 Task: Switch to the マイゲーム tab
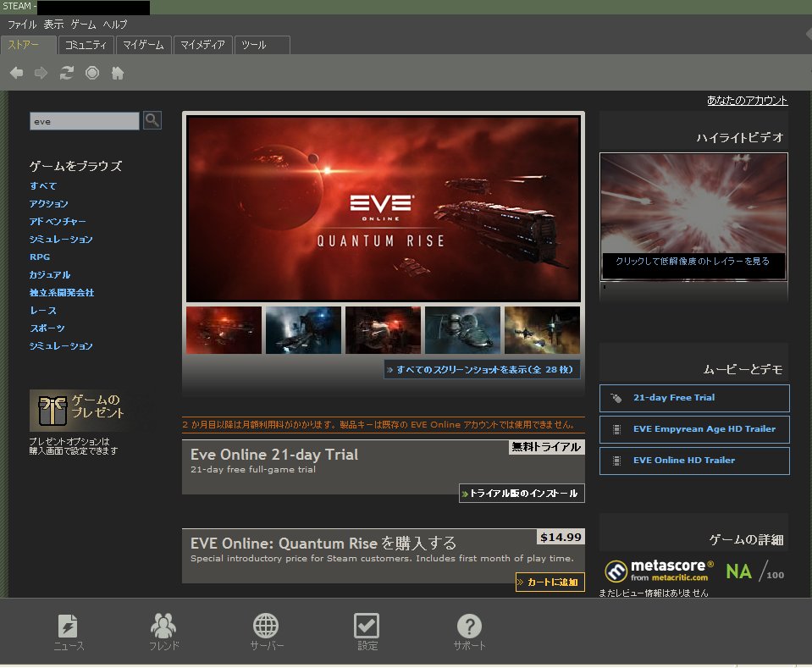tap(143, 45)
